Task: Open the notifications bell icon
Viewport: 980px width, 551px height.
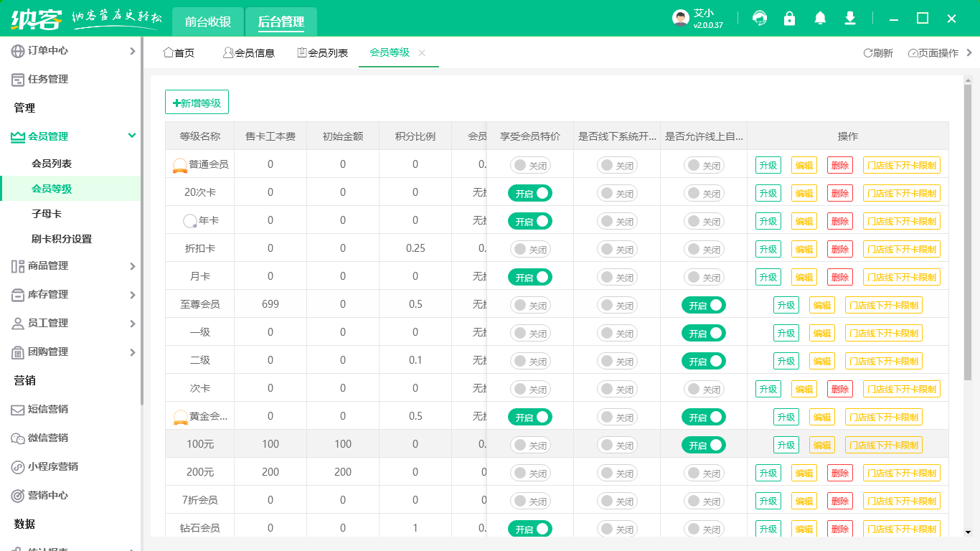Action: pos(820,19)
